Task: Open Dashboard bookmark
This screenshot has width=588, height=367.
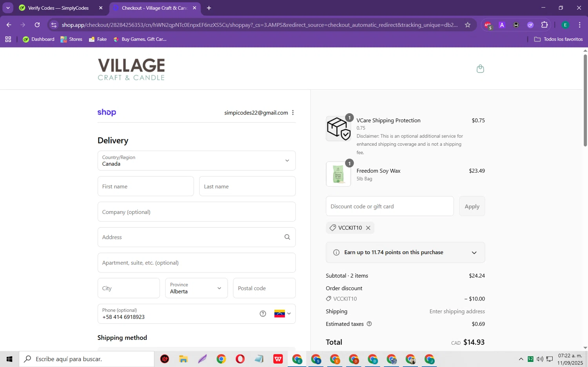Action: point(38,39)
